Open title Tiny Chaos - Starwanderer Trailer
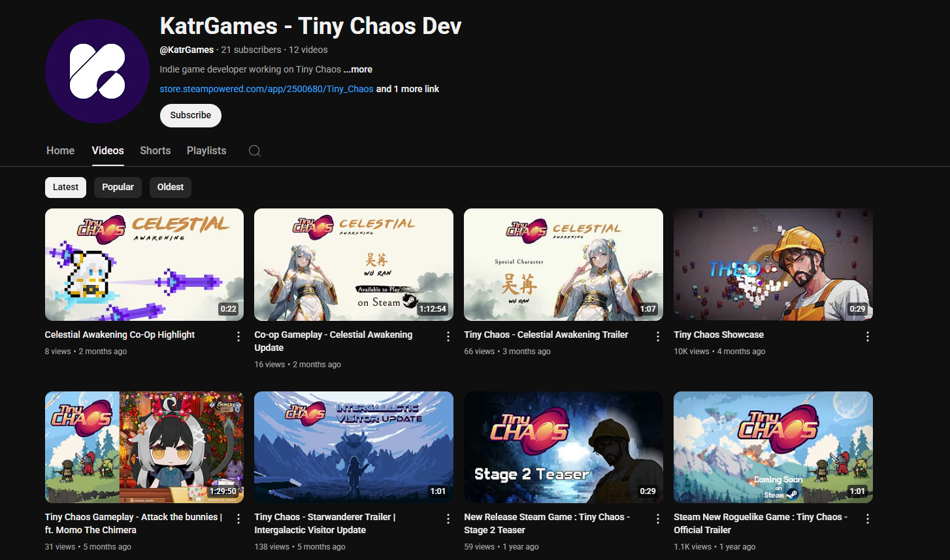Screen dimensions: 950x560 [325, 523]
